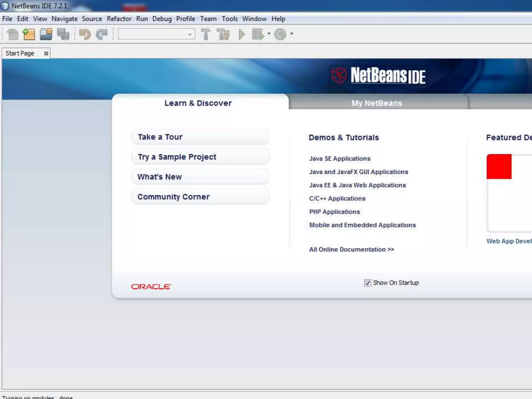Screen dimensions: 532x399
Task: Open the All Online Documentation link
Action: tap(351, 249)
